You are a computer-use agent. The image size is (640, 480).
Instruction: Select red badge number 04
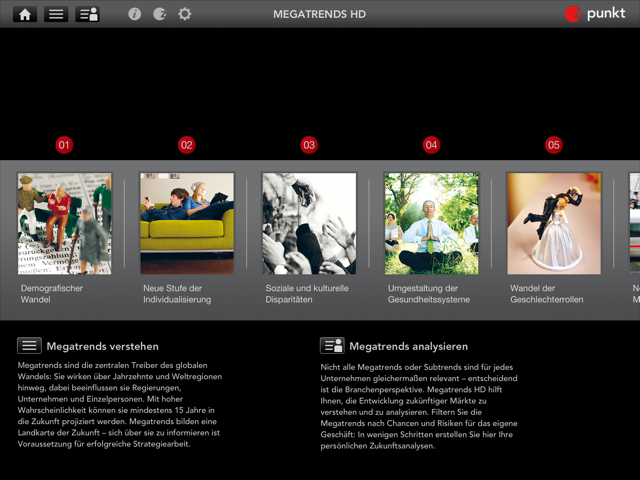(431, 145)
